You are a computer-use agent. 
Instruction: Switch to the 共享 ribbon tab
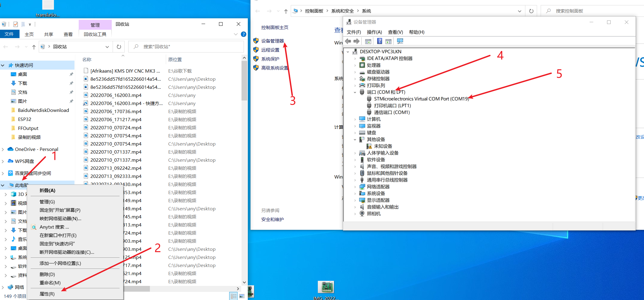[x=48, y=34]
